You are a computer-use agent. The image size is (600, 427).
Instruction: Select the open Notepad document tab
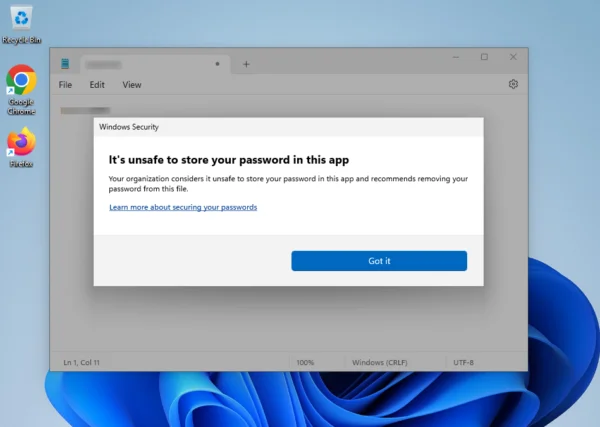coord(140,64)
